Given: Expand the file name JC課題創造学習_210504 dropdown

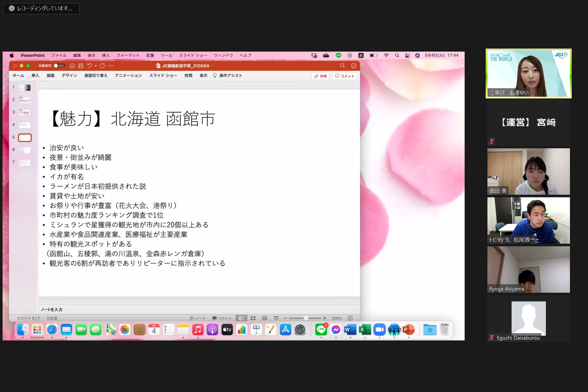Looking at the screenshot, I should pos(212,66).
